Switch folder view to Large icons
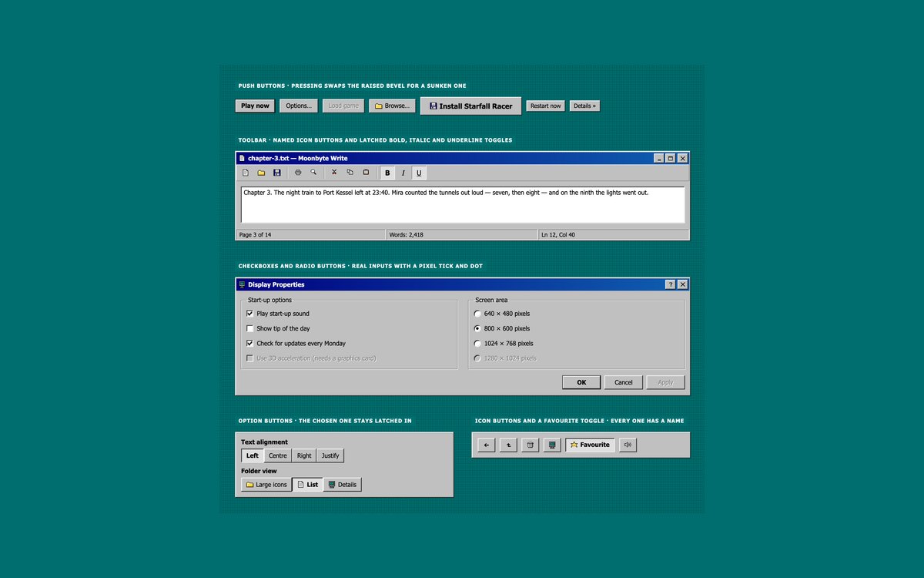The height and width of the screenshot is (578, 924). pos(266,485)
